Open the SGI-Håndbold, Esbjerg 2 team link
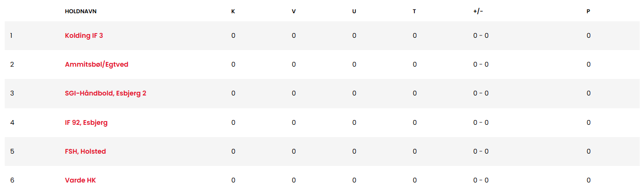This screenshot has width=644, height=191. pyautogui.click(x=105, y=93)
